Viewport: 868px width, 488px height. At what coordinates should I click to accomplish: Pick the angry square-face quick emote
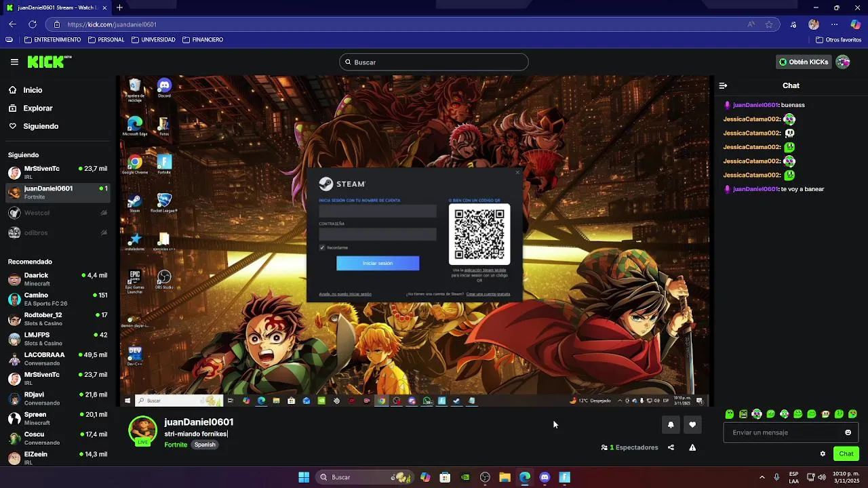(743, 414)
